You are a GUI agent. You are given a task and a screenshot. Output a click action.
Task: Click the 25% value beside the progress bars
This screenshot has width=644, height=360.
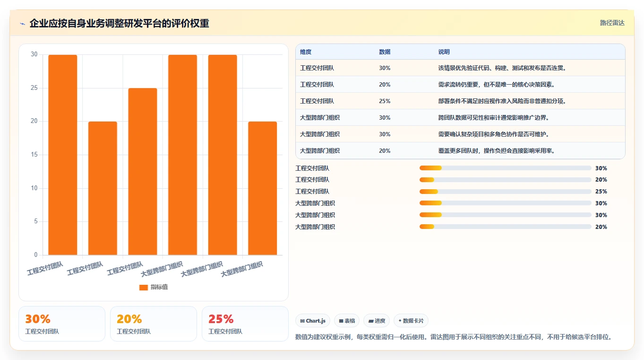coord(601,192)
